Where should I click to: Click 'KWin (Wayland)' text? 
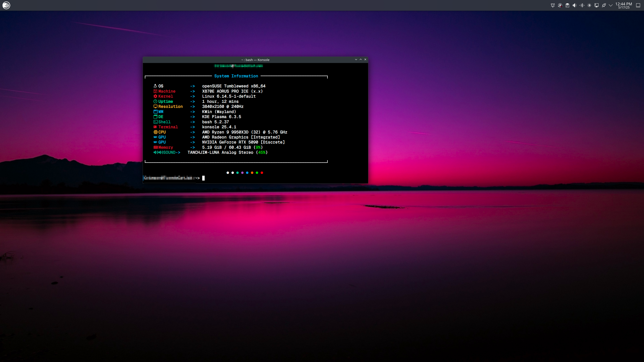[219, 112]
